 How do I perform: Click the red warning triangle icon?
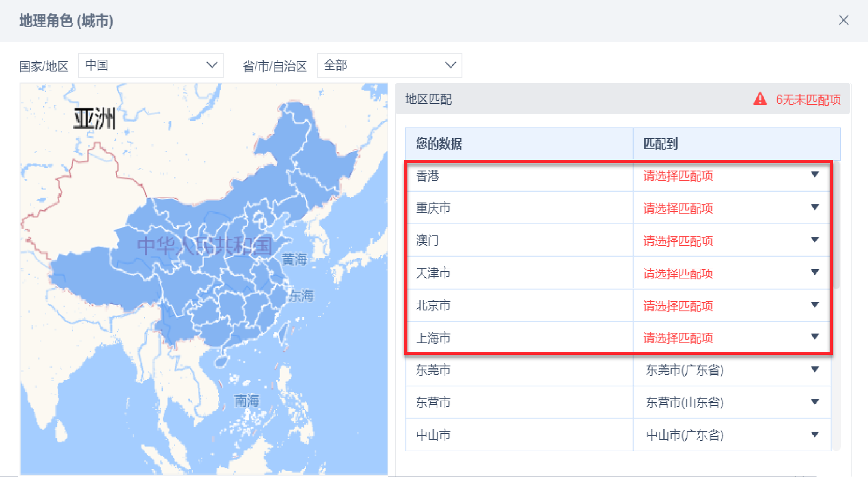760,99
